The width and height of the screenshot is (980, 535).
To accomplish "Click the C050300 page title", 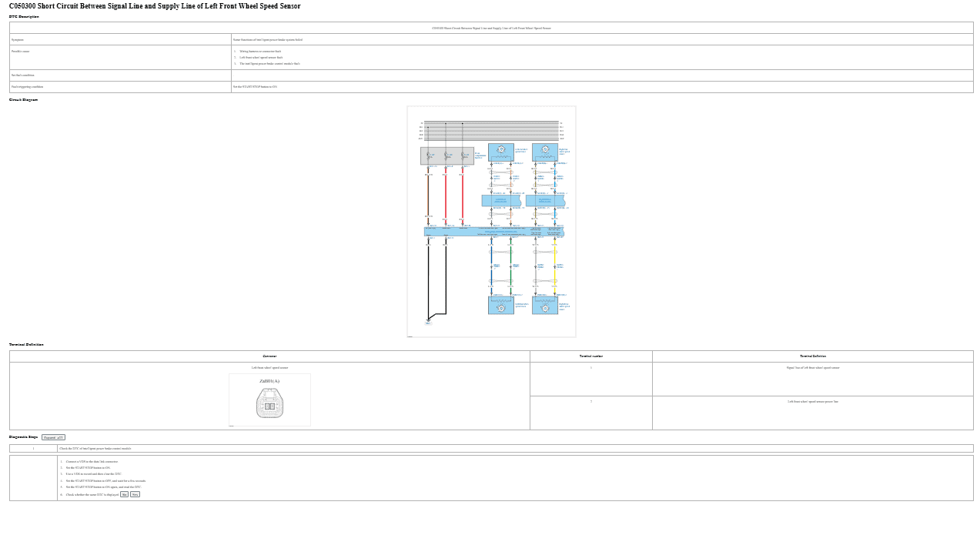I will pyautogui.click(x=155, y=6).
